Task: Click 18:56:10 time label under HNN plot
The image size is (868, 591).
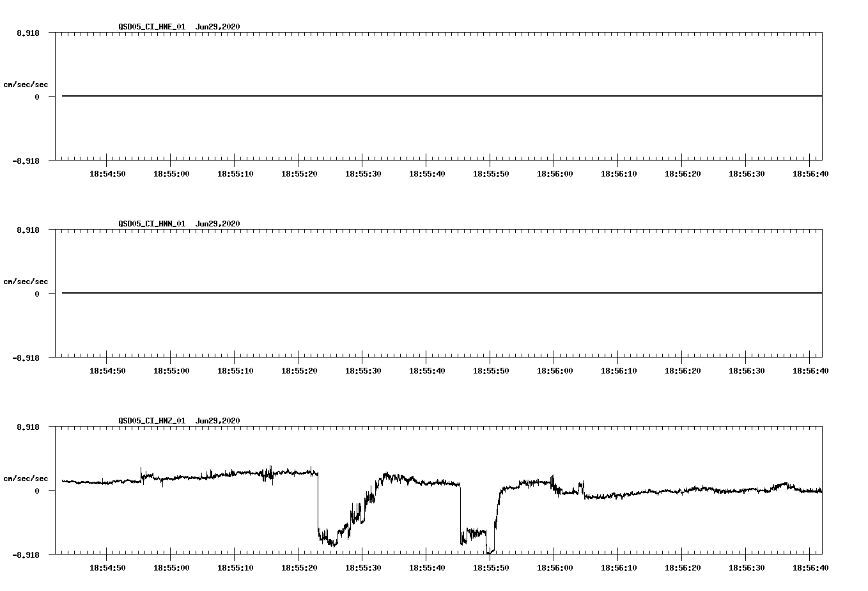Action: tap(619, 371)
